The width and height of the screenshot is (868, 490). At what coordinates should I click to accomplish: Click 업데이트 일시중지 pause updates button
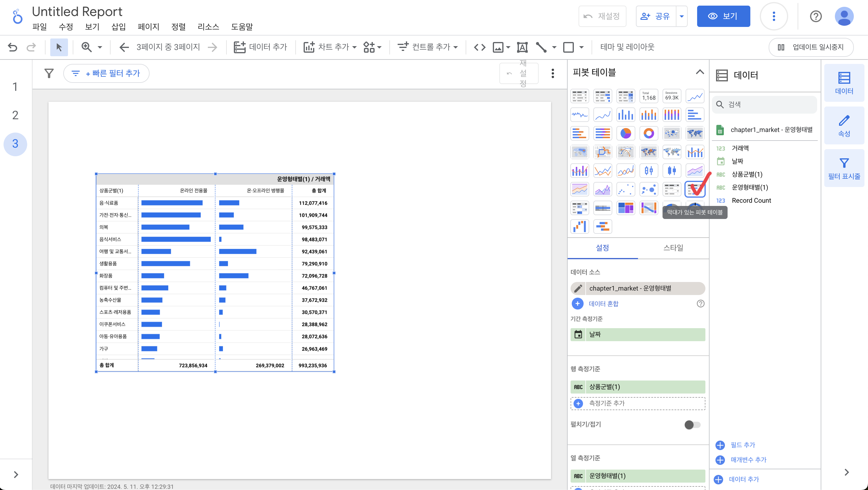(811, 47)
